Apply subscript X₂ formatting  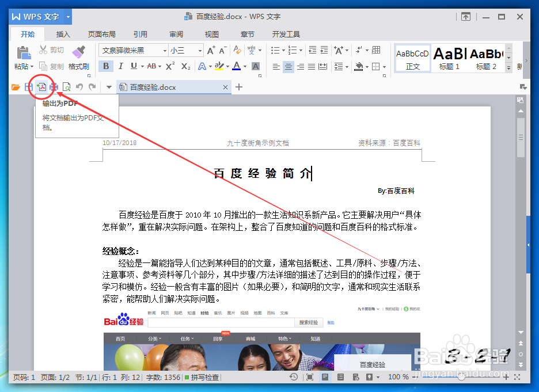[x=185, y=66]
